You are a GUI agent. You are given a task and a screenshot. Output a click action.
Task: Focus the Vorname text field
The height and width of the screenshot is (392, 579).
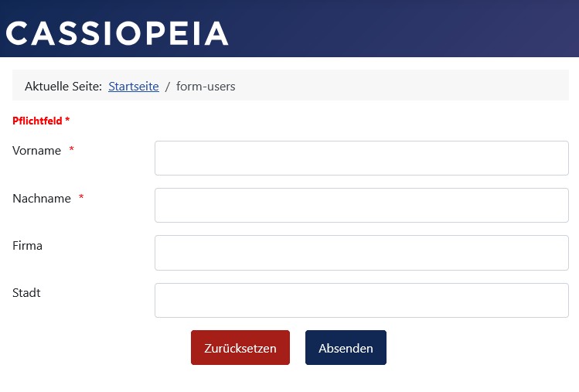pyautogui.click(x=362, y=159)
